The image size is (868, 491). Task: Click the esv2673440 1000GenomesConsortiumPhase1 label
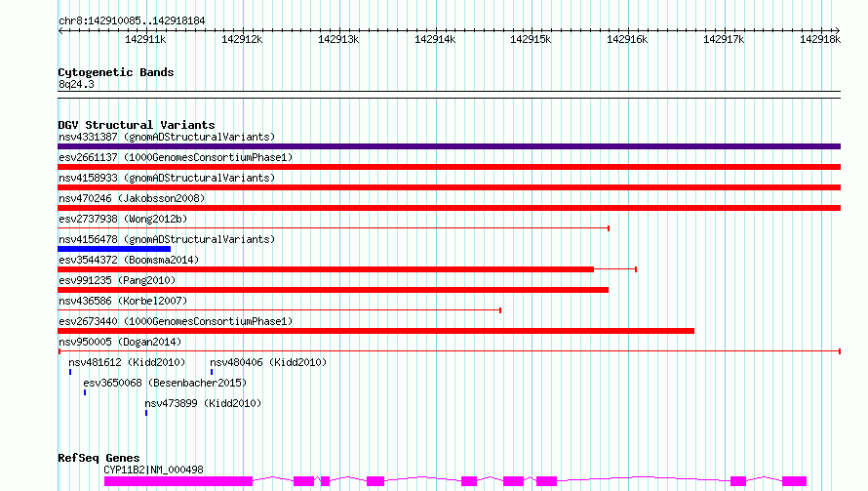coord(176,321)
